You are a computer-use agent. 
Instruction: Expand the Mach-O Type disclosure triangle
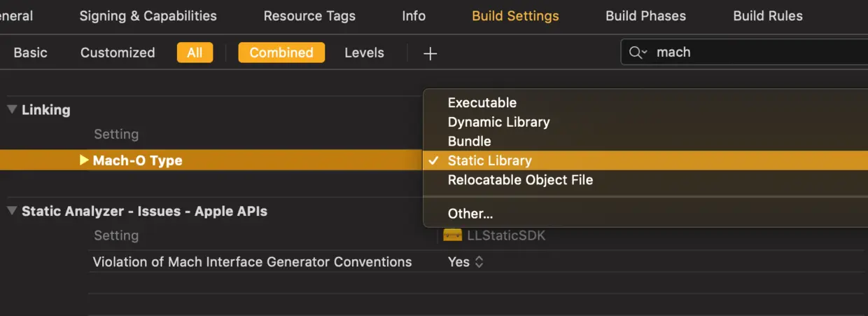click(x=85, y=160)
